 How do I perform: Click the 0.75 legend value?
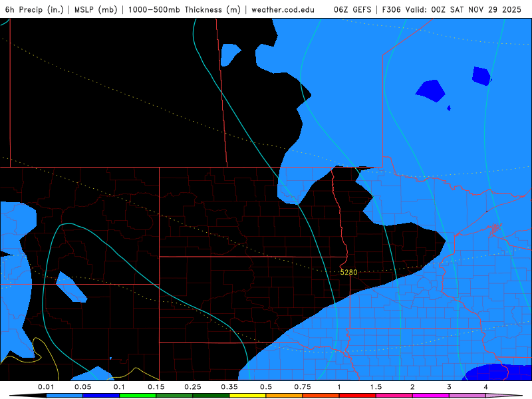(303, 387)
